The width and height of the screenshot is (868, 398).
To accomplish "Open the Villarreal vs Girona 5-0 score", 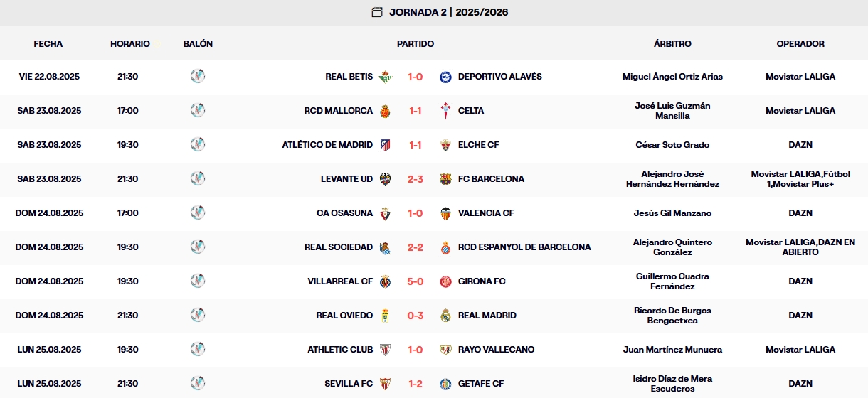I will (x=416, y=281).
